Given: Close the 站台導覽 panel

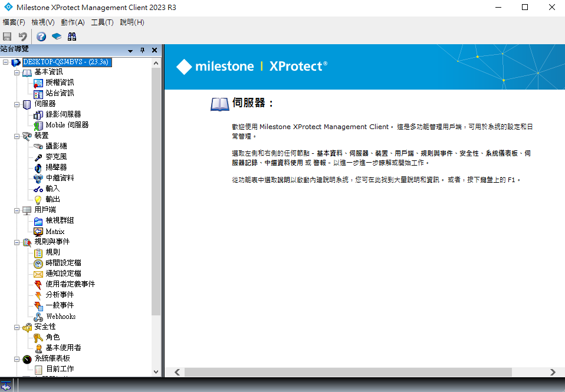Looking at the screenshot, I should coord(155,50).
